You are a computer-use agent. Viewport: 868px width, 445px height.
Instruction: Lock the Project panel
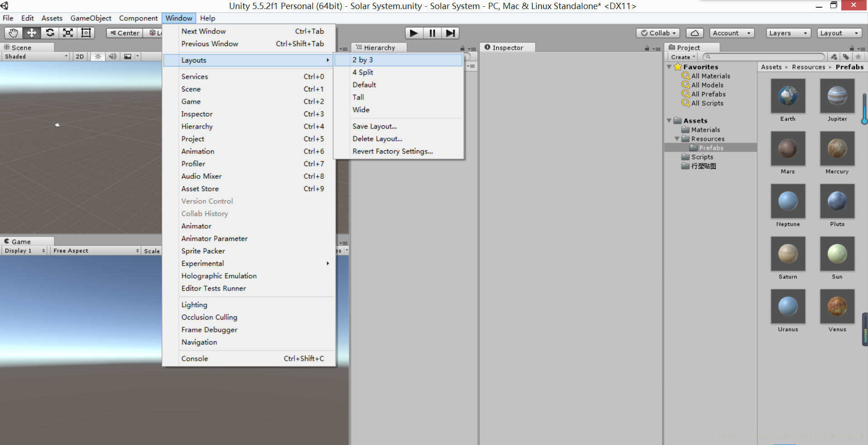[852, 48]
